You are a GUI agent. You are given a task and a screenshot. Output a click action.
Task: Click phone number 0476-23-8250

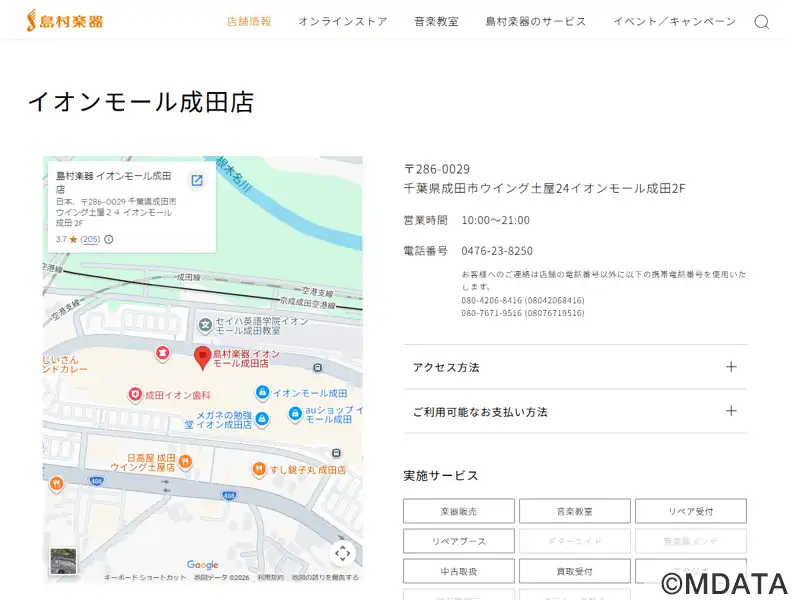pos(497,251)
